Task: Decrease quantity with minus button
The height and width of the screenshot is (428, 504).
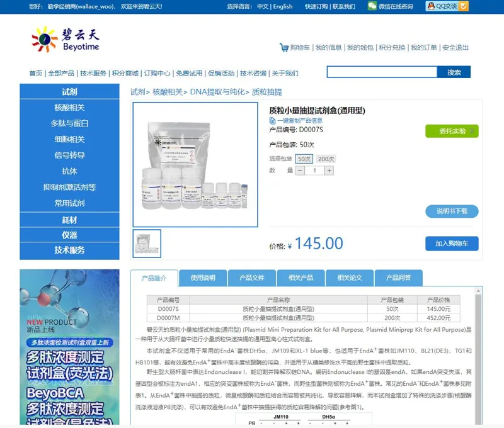Action: pyautogui.click(x=300, y=171)
